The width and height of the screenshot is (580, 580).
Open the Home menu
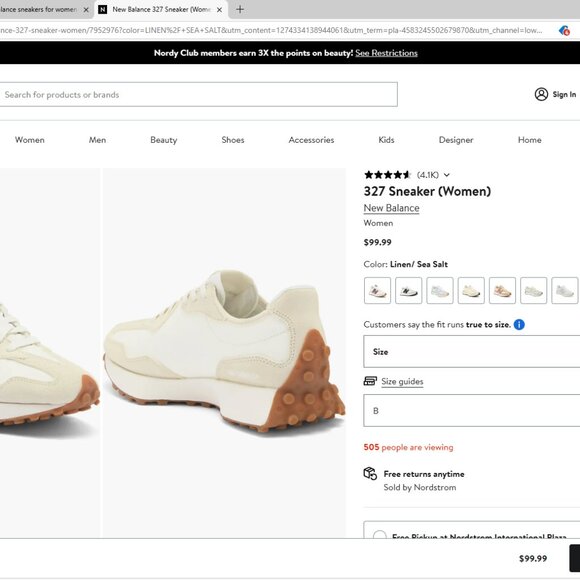coord(530,140)
